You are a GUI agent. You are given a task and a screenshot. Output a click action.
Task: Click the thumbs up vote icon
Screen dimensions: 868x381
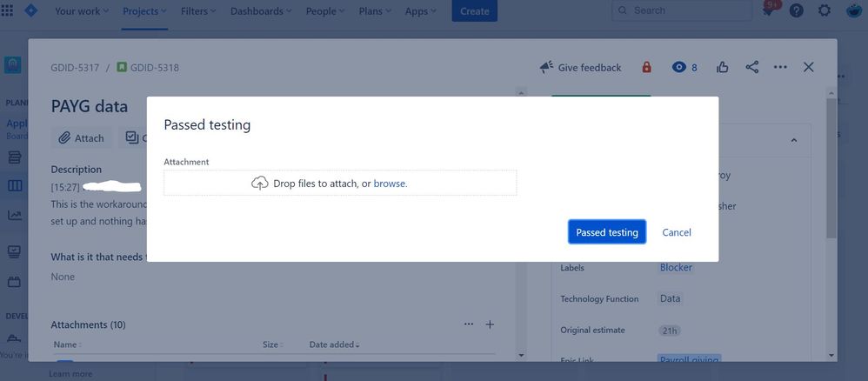coord(723,68)
